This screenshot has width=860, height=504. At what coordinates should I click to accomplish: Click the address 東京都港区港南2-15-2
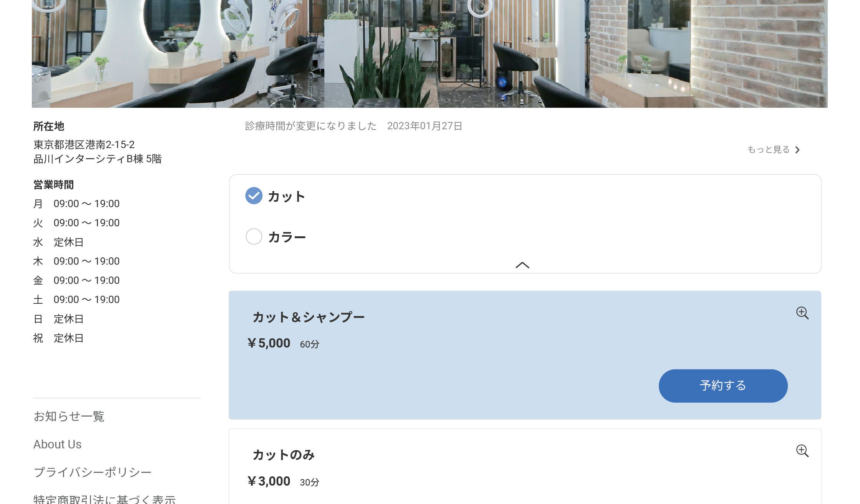click(84, 145)
